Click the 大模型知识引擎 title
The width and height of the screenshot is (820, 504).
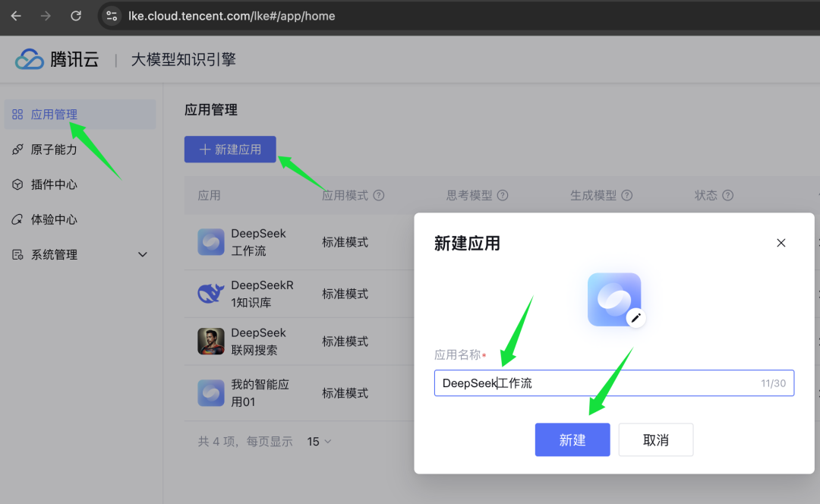click(x=184, y=59)
